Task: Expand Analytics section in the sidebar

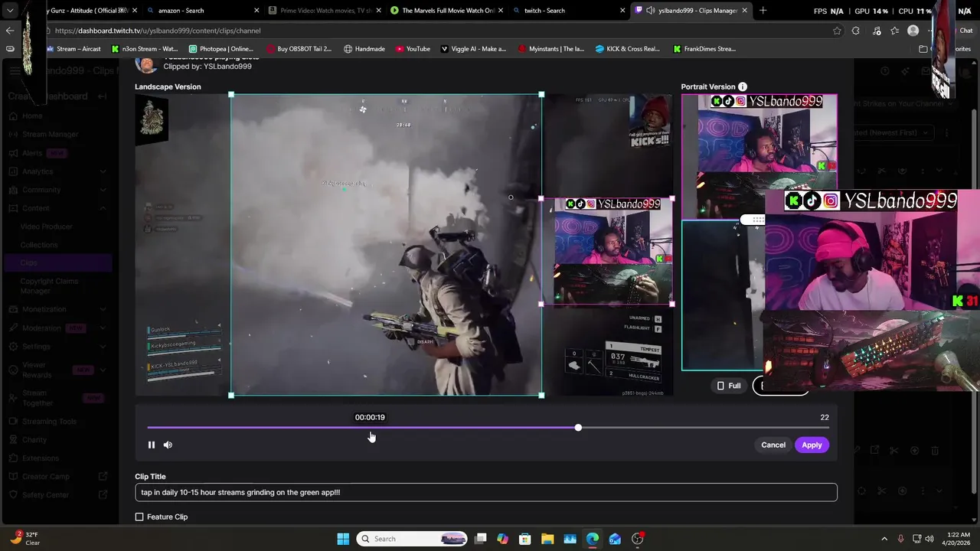Action: (x=57, y=171)
